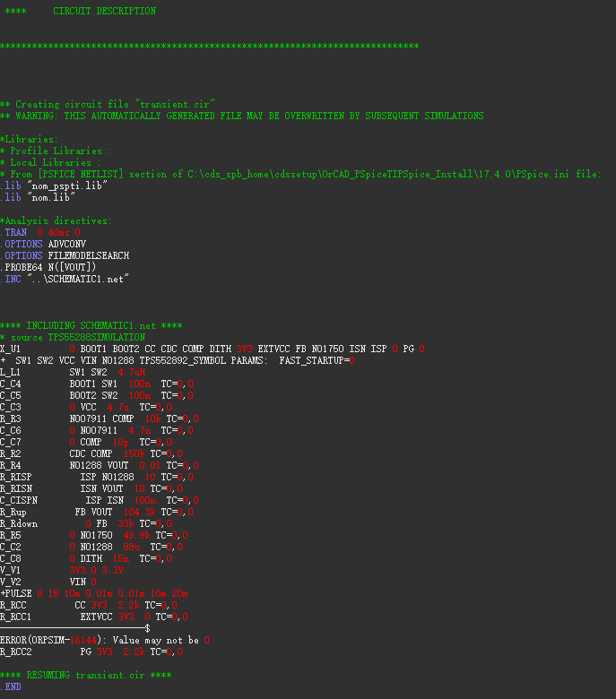Click the CIRCUIT DESCRIPTION heading text
616x699 pixels.
pyautogui.click(x=104, y=11)
